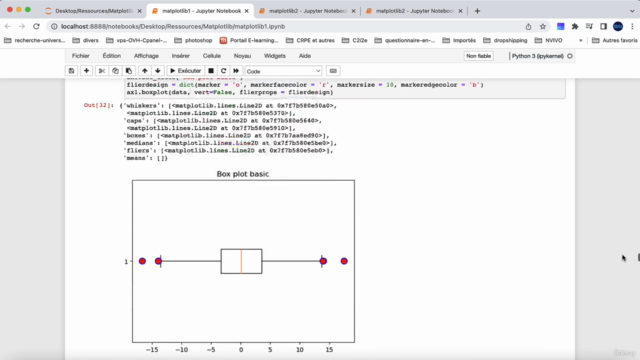Open the dropshipping bookmark folder
This screenshot has width=640, height=360.
505,40
